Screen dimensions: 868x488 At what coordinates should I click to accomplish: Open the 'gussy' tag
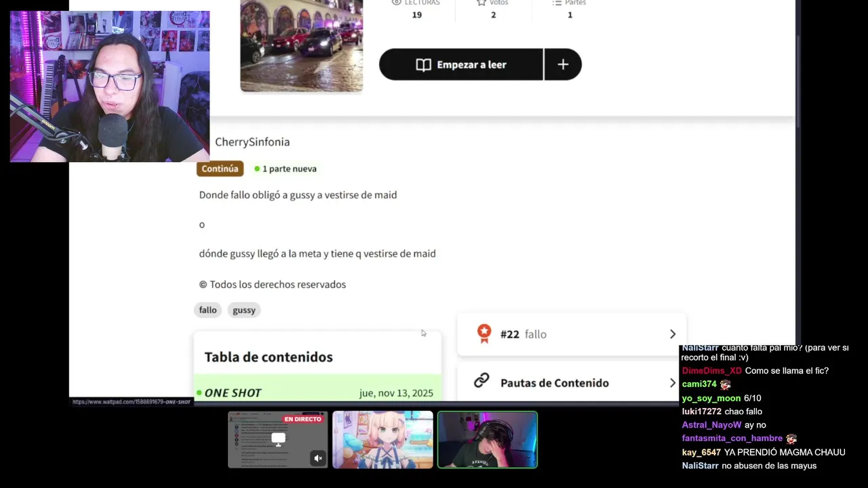[244, 310]
